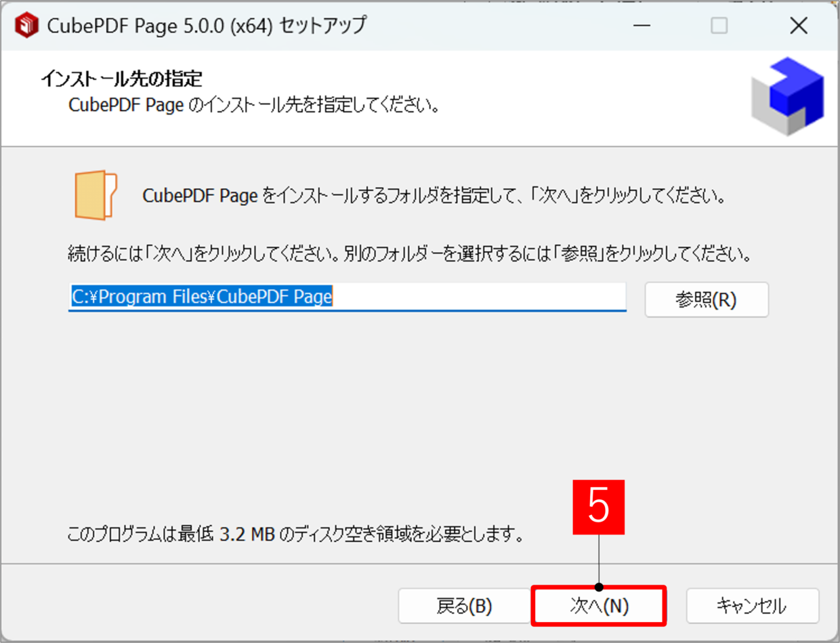840x643 pixels.
Task: Click the yellow folder icon
Action: click(x=96, y=195)
